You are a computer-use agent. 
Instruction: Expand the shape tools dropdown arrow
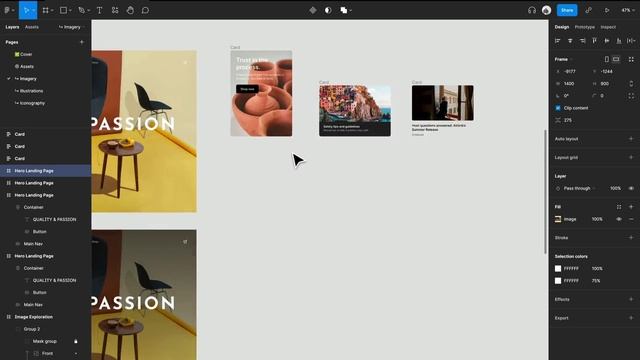71,11
